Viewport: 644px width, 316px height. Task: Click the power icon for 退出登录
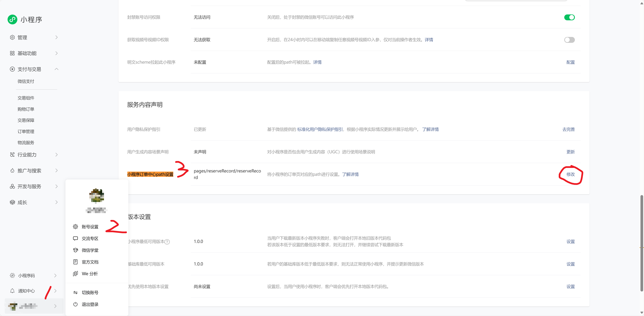75,304
